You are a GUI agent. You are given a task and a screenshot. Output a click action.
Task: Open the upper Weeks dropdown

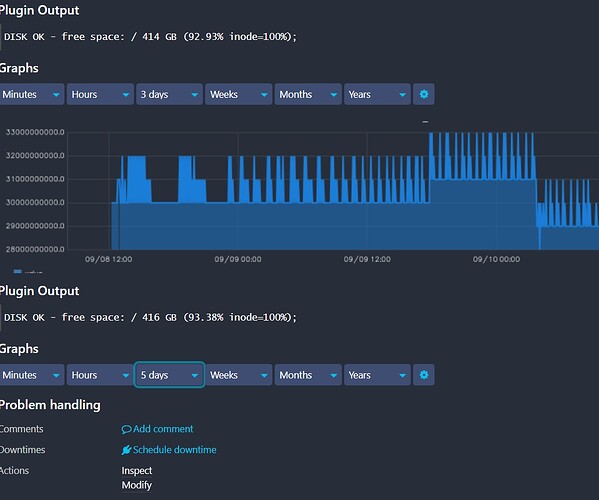(238, 94)
